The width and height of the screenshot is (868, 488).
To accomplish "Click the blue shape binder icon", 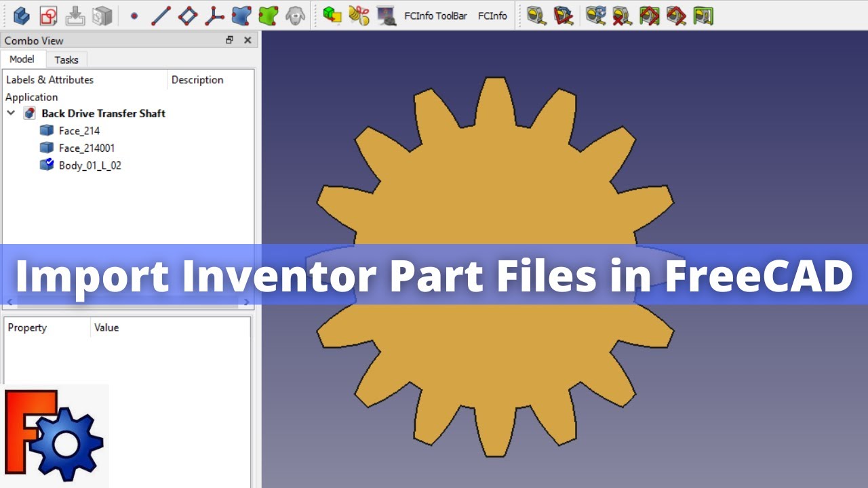I will [241, 16].
